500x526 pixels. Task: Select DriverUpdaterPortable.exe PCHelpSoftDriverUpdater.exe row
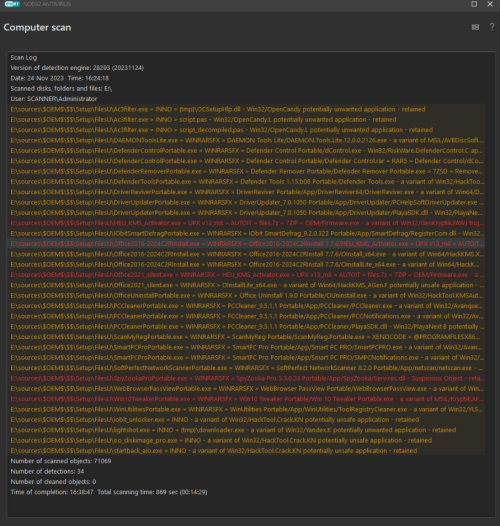(x=246, y=203)
